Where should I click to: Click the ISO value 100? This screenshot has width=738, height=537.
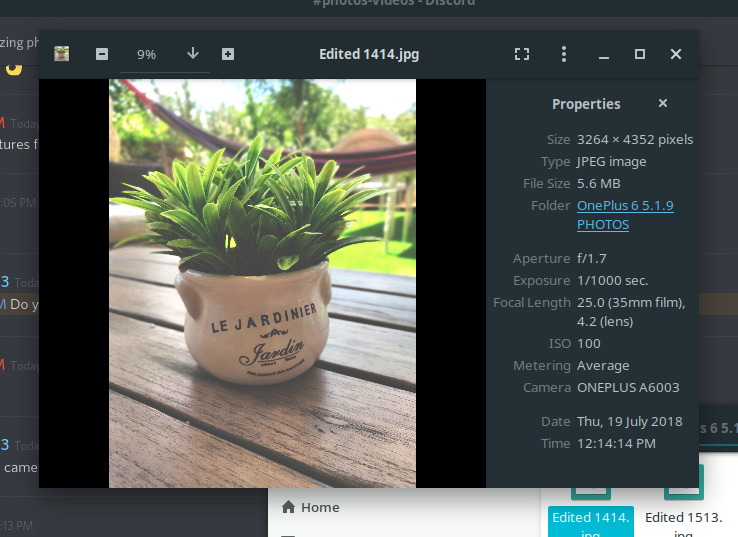coord(589,344)
